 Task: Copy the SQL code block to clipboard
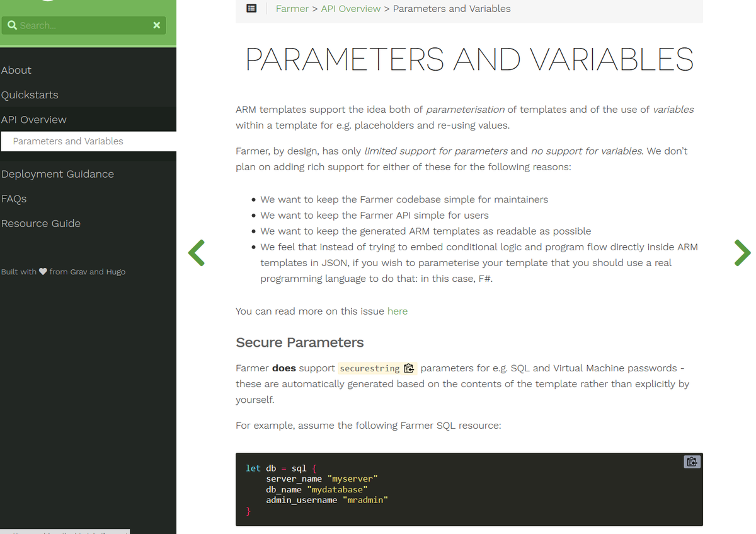tap(692, 461)
